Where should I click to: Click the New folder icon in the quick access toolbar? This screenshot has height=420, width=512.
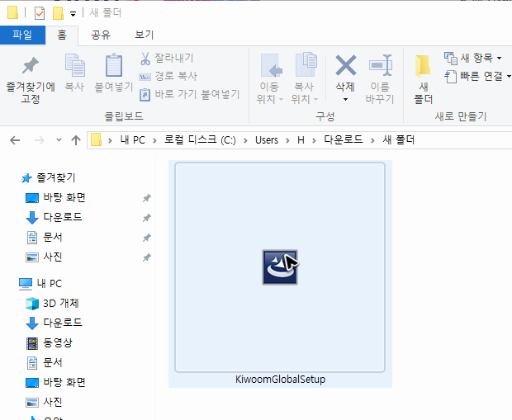pyautogui.click(x=58, y=13)
